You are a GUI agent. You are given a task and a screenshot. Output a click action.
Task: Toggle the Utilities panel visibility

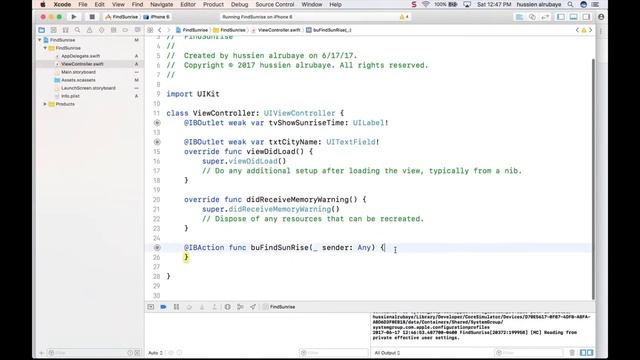point(586,17)
